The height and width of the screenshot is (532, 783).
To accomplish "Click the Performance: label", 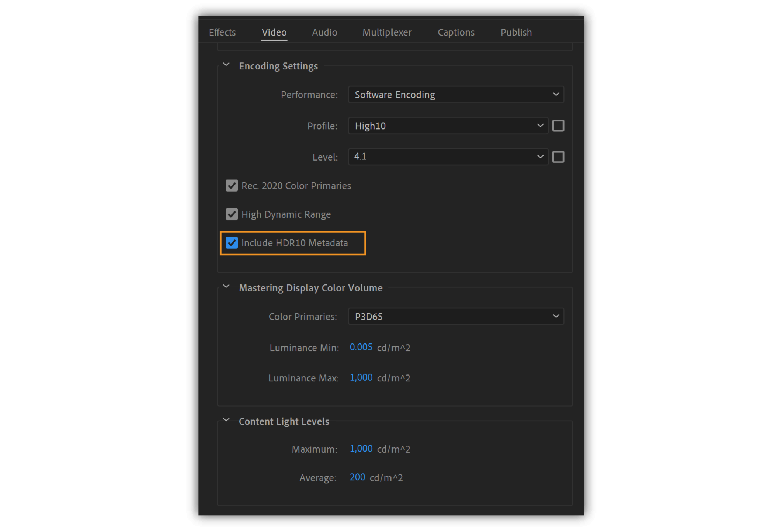I will [x=309, y=95].
